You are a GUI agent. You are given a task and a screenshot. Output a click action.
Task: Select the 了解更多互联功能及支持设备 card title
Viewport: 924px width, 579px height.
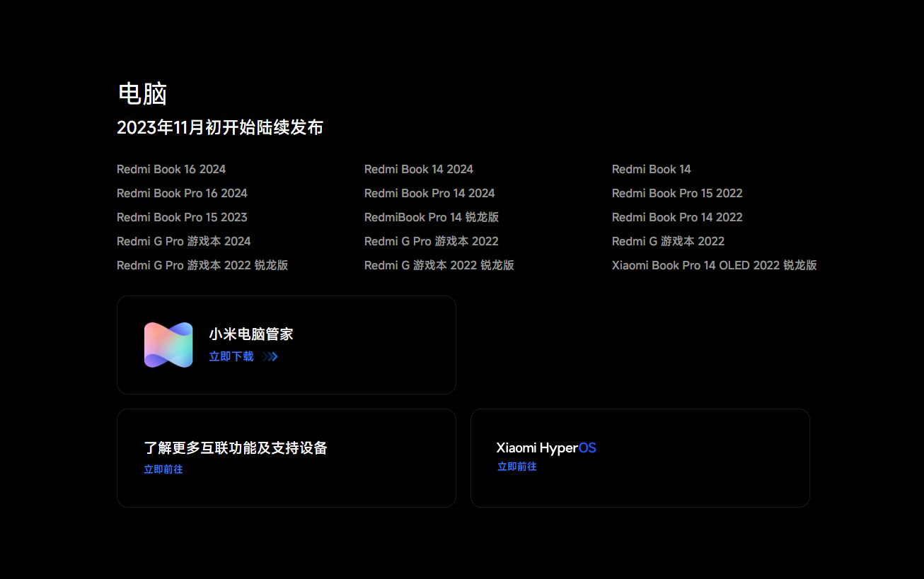pos(236,448)
